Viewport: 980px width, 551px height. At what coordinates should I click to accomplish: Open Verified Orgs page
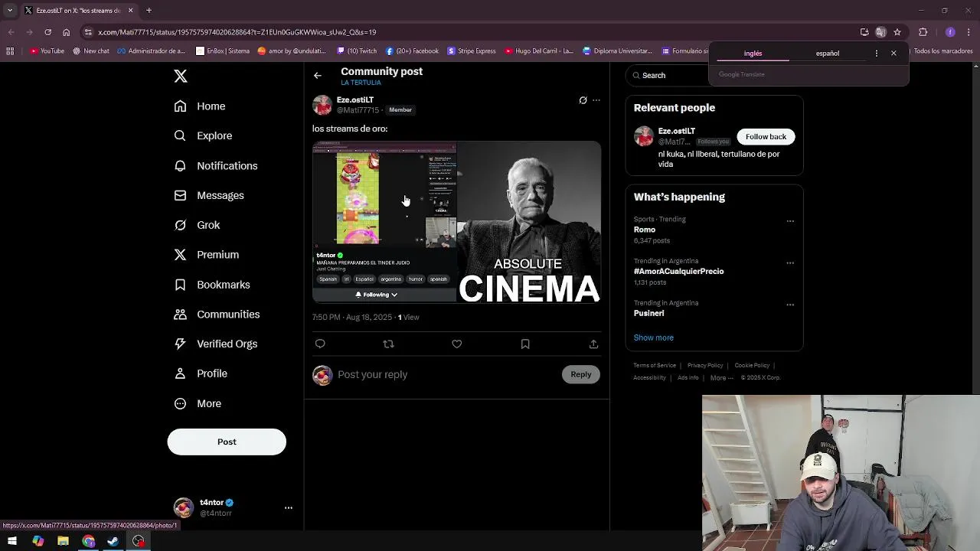(216, 344)
